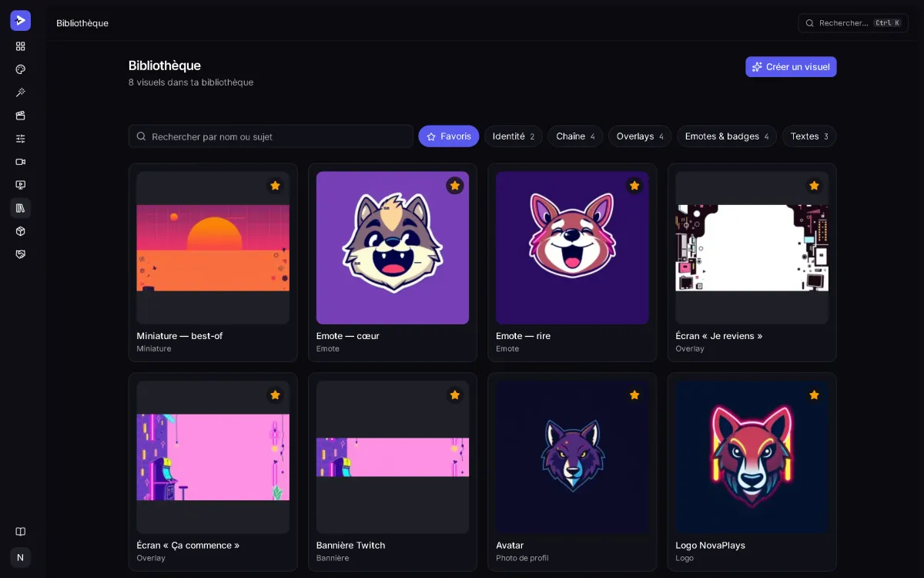924x578 pixels.
Task: Filter by Textes category
Action: 809,136
